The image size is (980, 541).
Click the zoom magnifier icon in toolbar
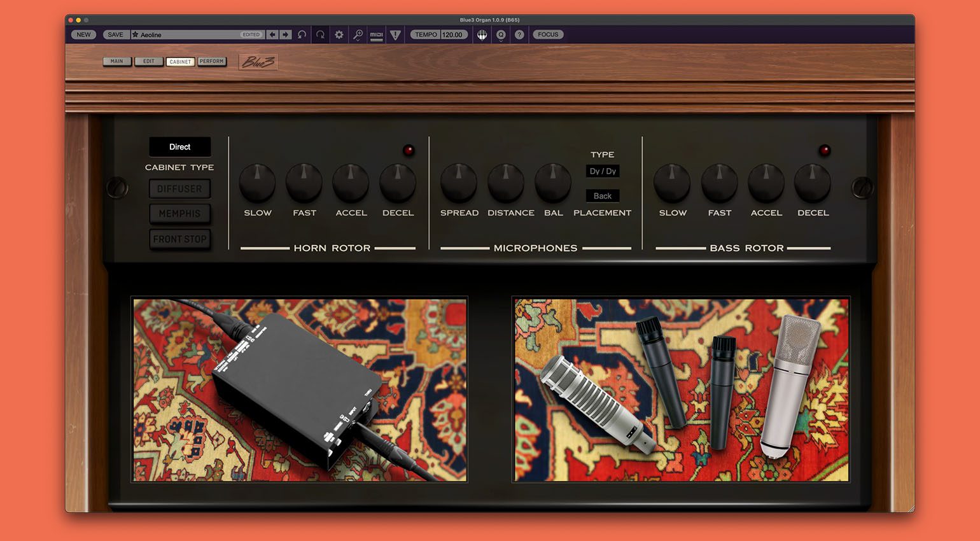coord(358,34)
